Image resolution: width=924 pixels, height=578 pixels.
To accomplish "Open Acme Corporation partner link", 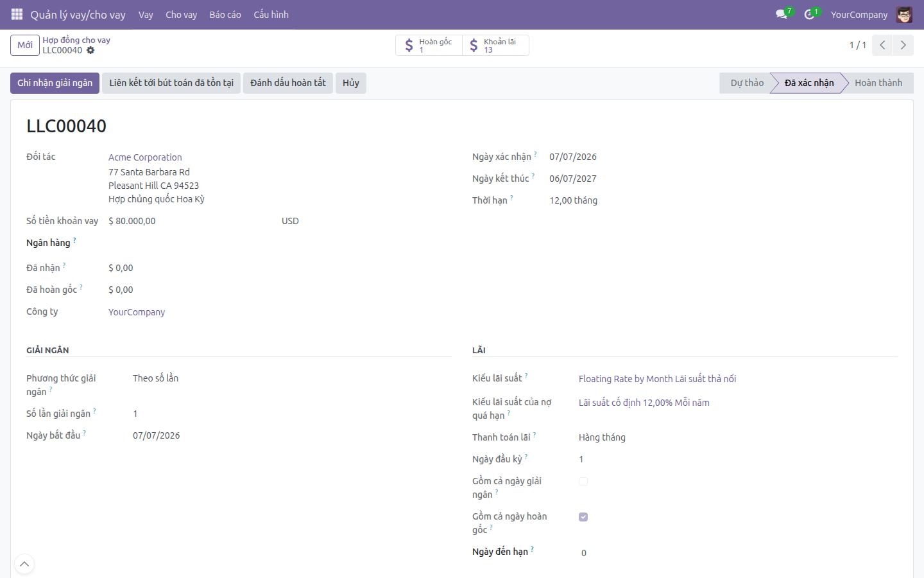I will (145, 157).
